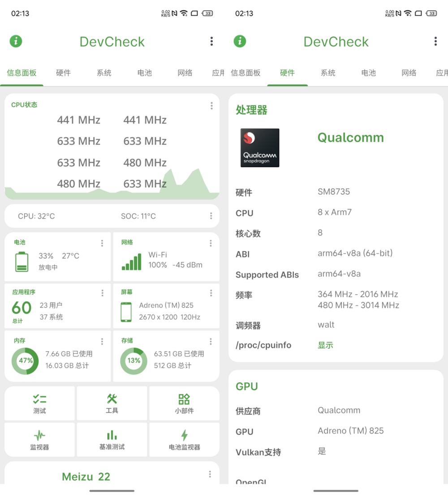
Task: Tap the 47% memory usage ring
Action: [25, 361]
